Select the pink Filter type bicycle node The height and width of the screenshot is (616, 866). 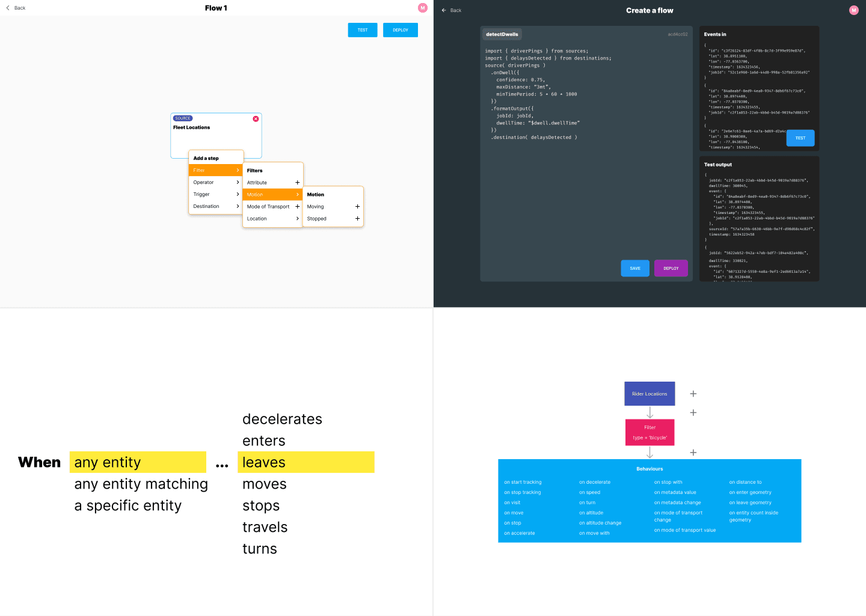649,433
